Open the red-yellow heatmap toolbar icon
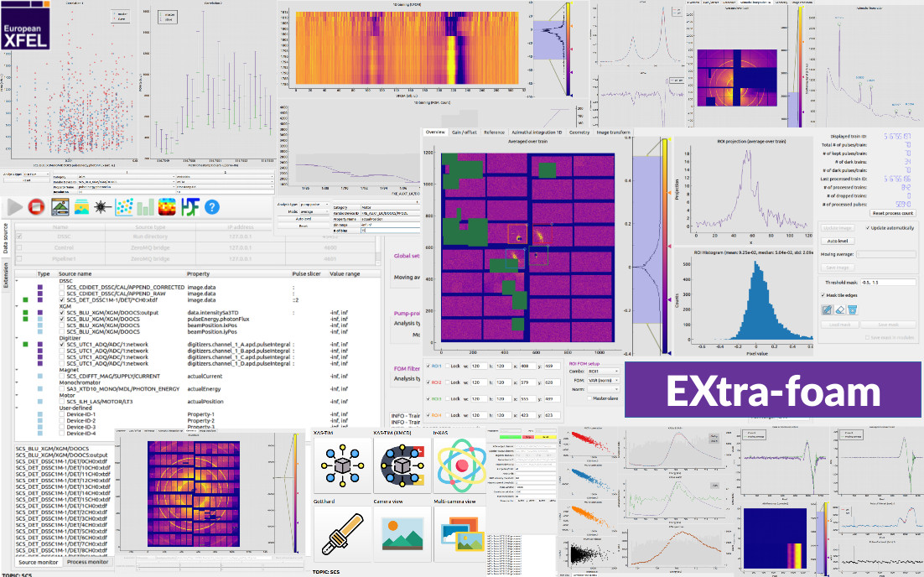Image resolution: width=924 pixels, height=577 pixels. click(168, 207)
